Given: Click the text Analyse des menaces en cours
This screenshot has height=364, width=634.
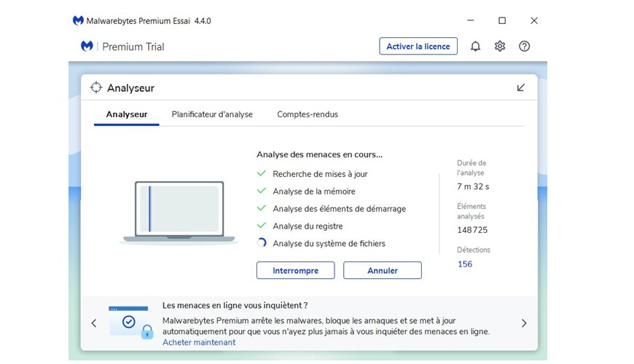Looking at the screenshot, I should tap(319, 154).
